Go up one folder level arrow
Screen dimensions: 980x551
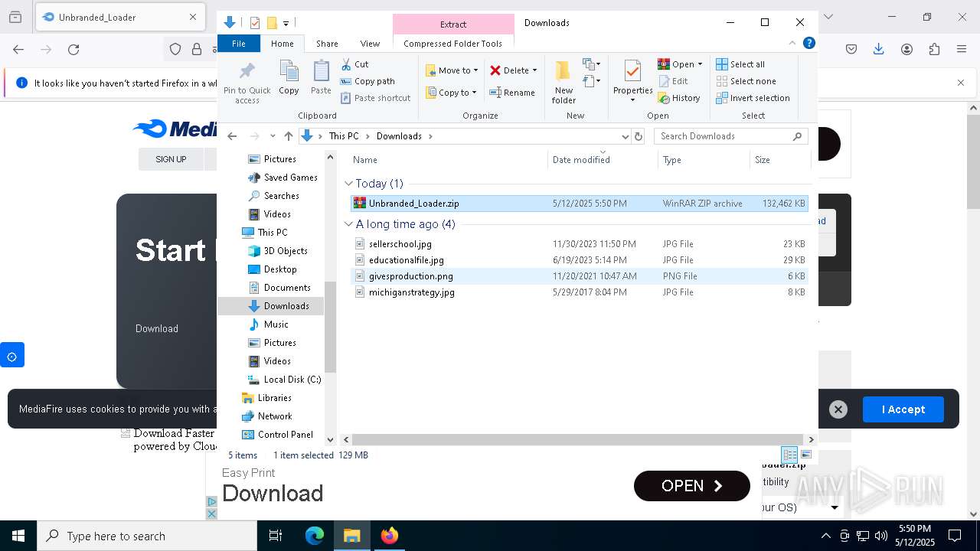[289, 136]
